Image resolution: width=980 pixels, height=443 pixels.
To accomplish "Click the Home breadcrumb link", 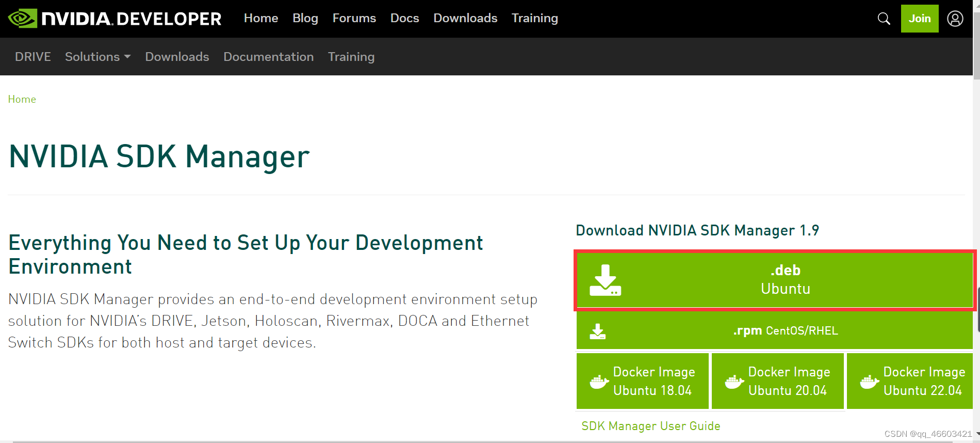I will coord(22,99).
